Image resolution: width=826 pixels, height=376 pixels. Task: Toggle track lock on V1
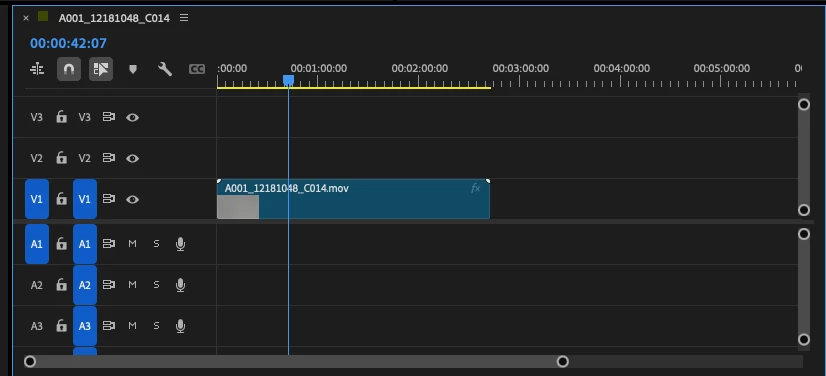click(62, 199)
